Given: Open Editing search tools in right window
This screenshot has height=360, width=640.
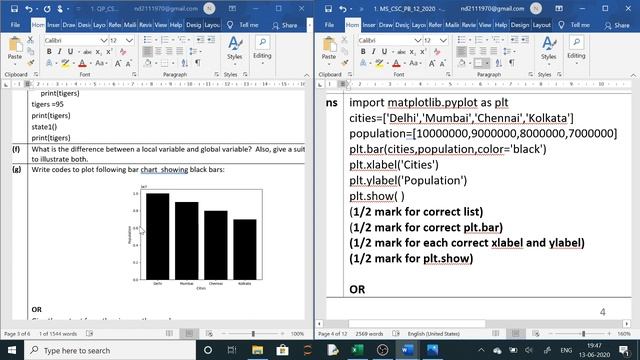Looking at the screenshot, I should tap(576, 49).
